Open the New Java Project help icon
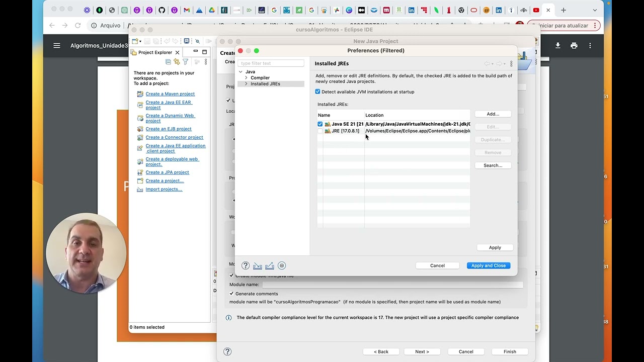The height and width of the screenshot is (362, 644). [227, 351]
